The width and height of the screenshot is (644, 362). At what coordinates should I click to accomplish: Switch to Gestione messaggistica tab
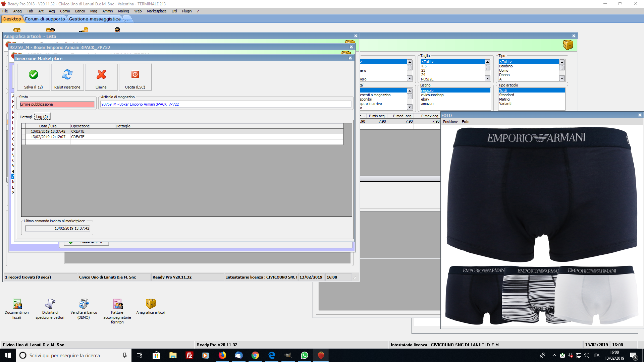[95, 19]
